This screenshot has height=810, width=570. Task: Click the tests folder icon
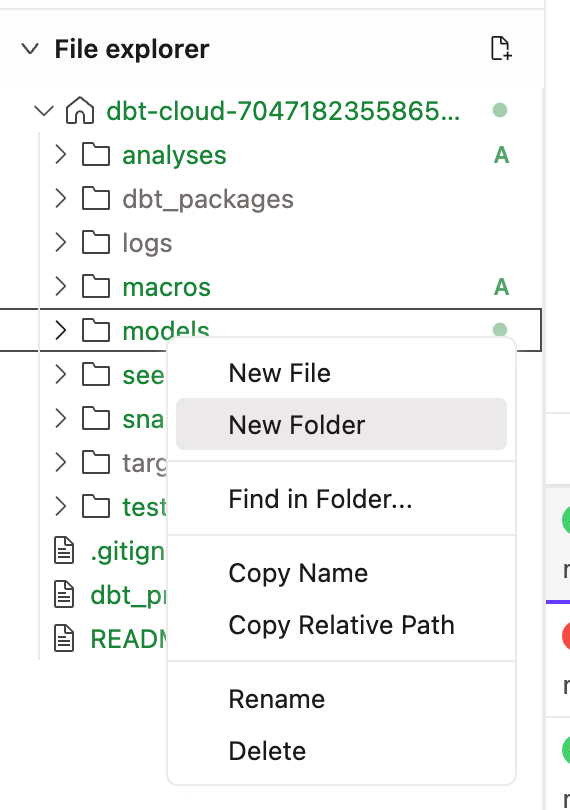(x=96, y=506)
